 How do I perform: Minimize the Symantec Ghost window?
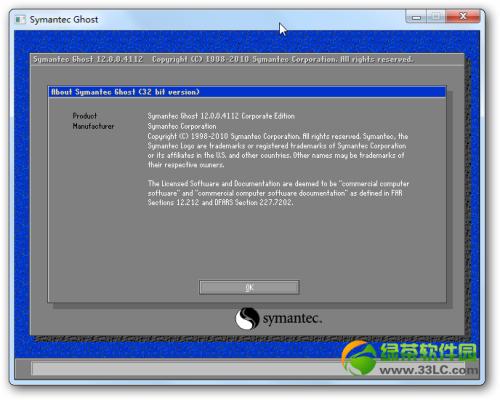pos(416,16)
